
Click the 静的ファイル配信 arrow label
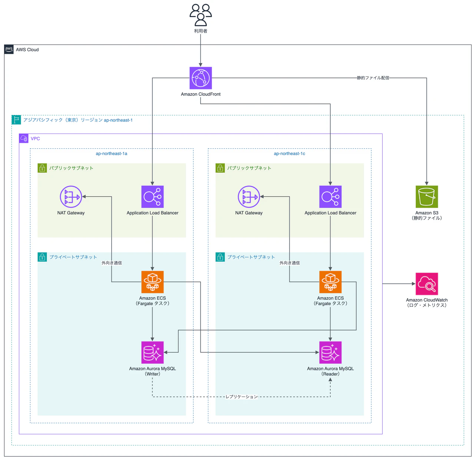coord(373,78)
